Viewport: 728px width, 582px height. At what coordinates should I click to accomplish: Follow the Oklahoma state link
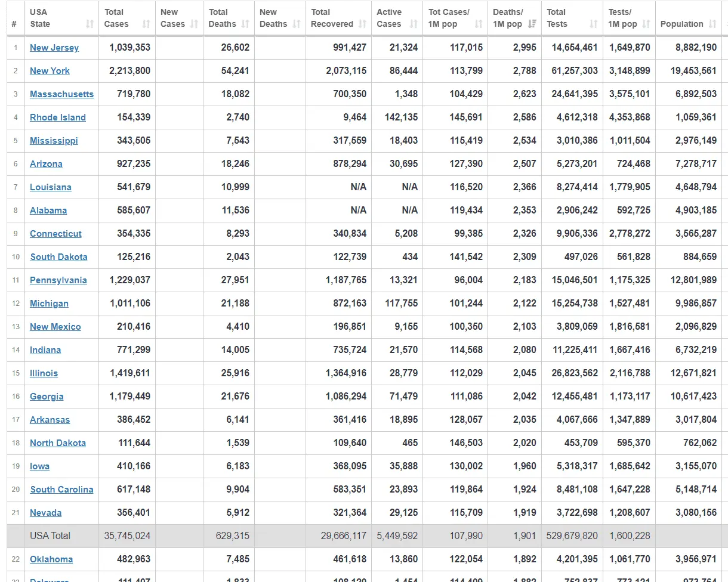click(x=51, y=559)
